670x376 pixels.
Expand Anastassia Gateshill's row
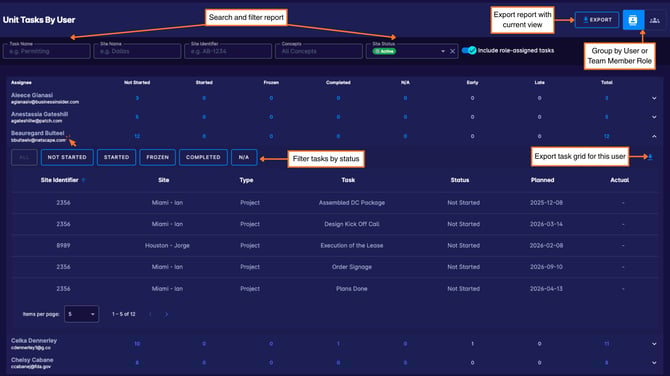tap(654, 117)
